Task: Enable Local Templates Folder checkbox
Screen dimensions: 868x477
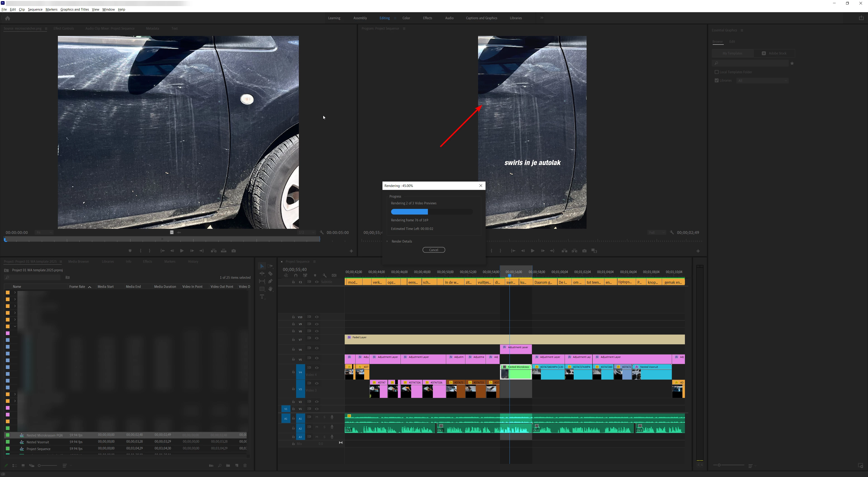Action: [717, 72]
